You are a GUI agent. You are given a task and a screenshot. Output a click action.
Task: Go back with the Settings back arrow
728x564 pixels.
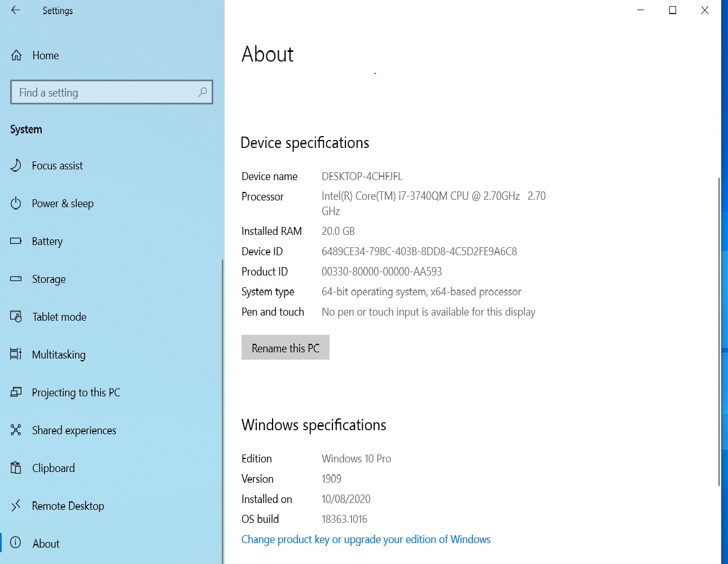pos(15,10)
